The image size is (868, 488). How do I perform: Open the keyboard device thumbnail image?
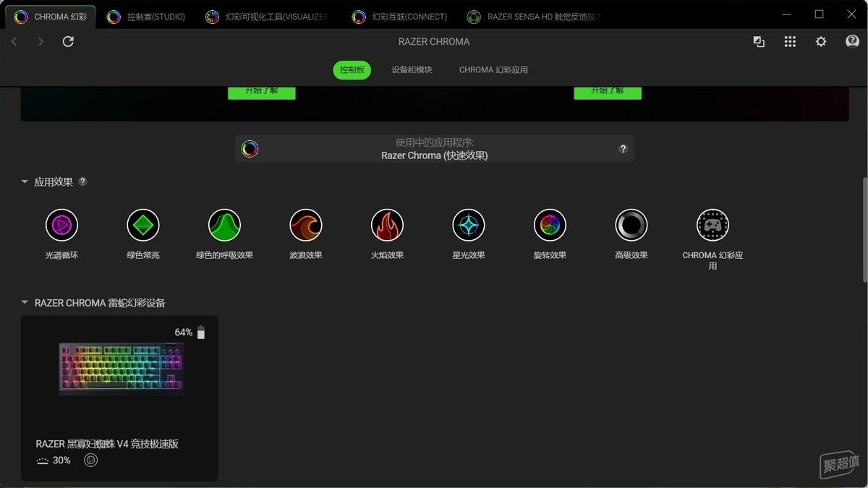(122, 369)
